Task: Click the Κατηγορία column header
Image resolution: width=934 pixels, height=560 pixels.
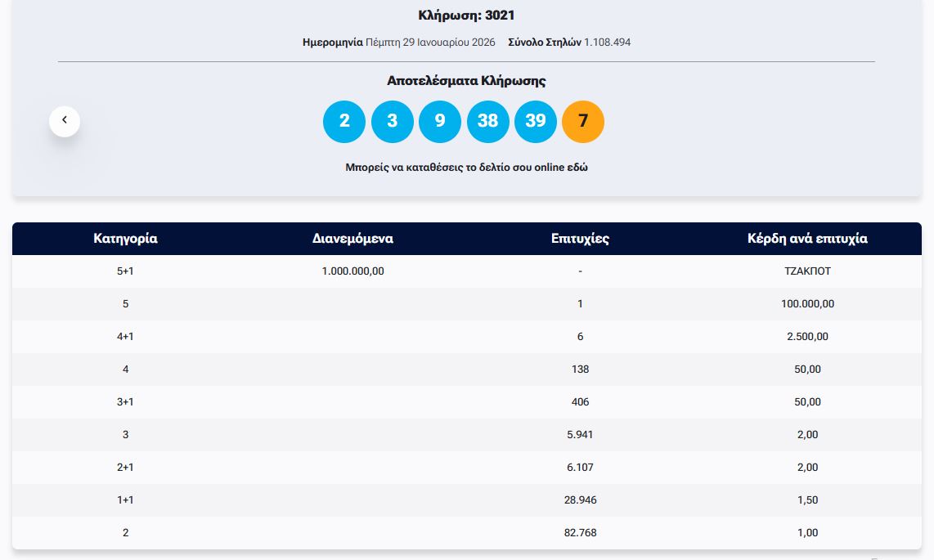Action: 125,239
